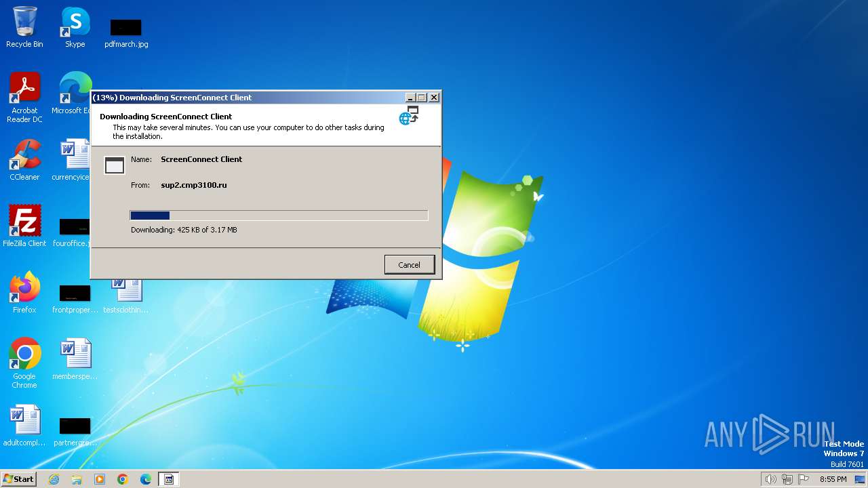The height and width of the screenshot is (488, 868).
Task: Launch Google Chrome from the taskbar
Action: tap(123, 479)
